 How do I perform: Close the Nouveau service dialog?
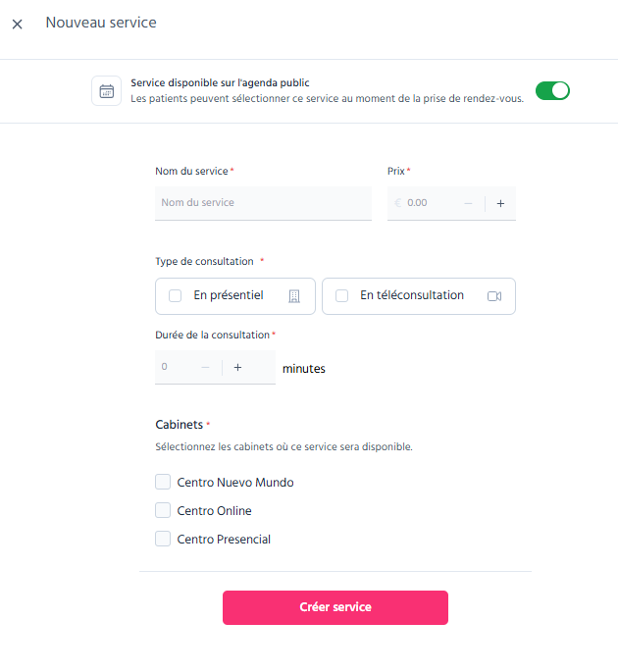click(17, 24)
